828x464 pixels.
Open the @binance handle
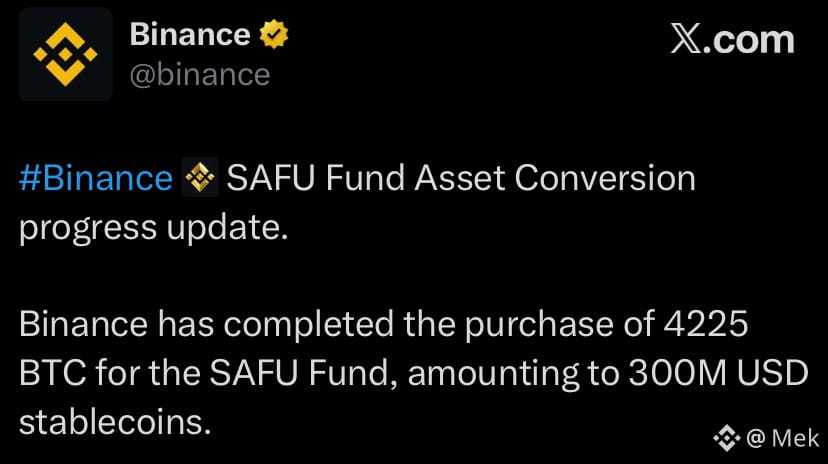[200, 75]
